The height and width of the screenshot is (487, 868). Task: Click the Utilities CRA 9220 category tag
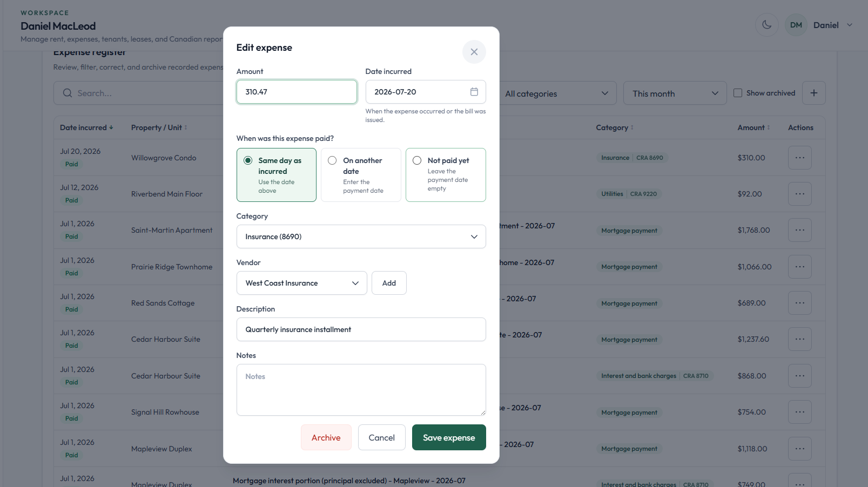coord(629,194)
